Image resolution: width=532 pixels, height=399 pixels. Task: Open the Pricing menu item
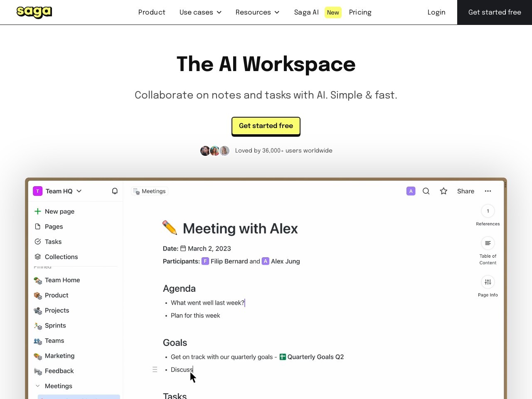point(360,12)
